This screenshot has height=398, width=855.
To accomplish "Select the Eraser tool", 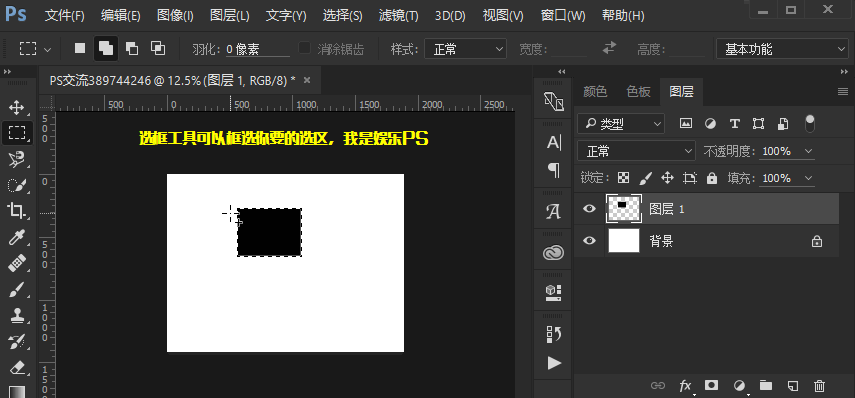I will click(17, 368).
